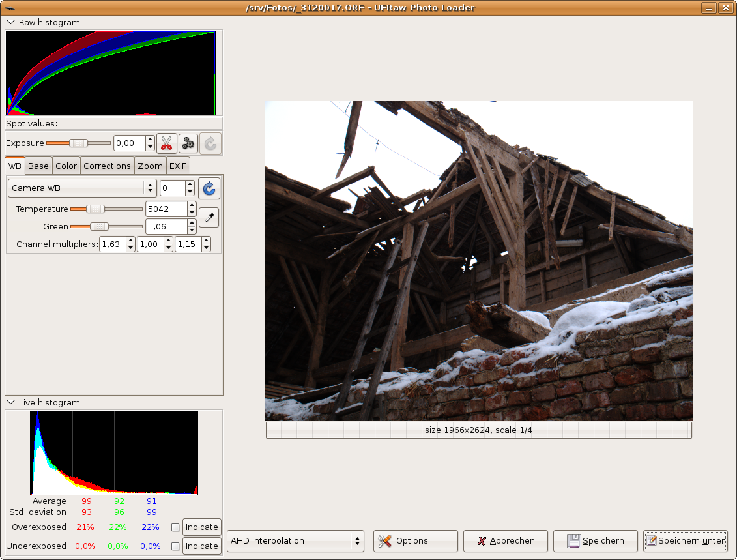Open the Camera WB preset dropdown

(x=82, y=188)
